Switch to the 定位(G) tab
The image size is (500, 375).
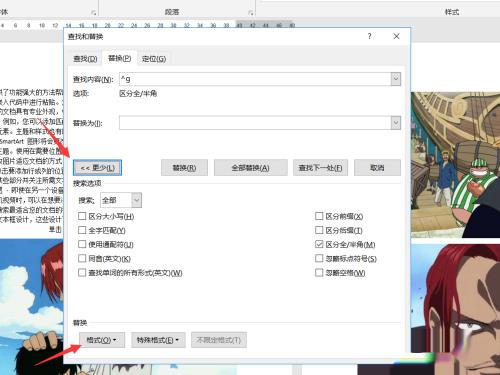(x=154, y=59)
